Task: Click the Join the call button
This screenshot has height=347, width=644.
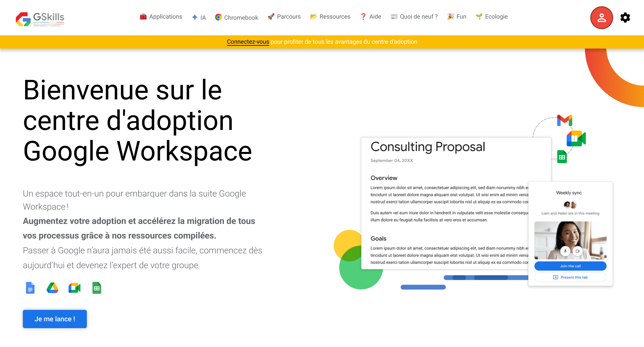Action: (x=570, y=266)
